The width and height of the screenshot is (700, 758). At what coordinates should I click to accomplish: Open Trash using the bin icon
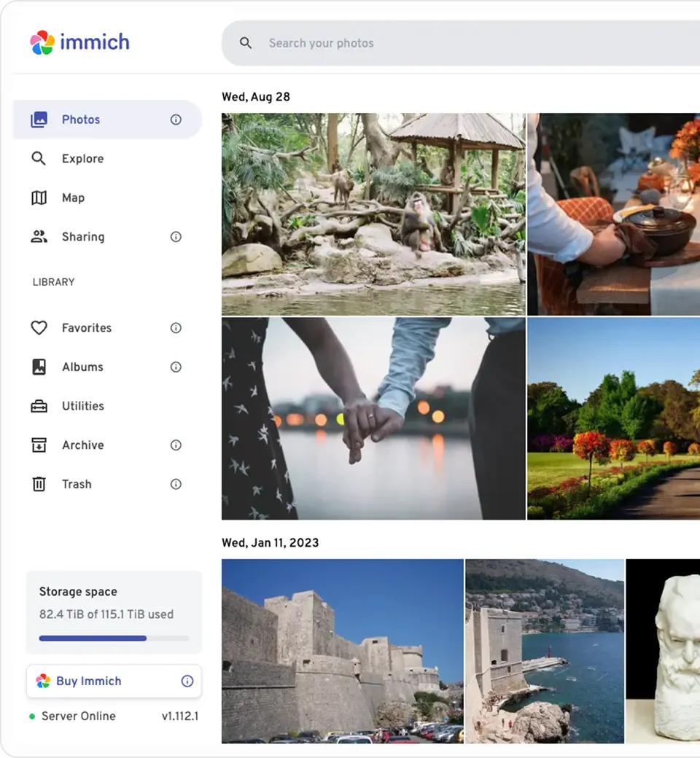(x=39, y=484)
